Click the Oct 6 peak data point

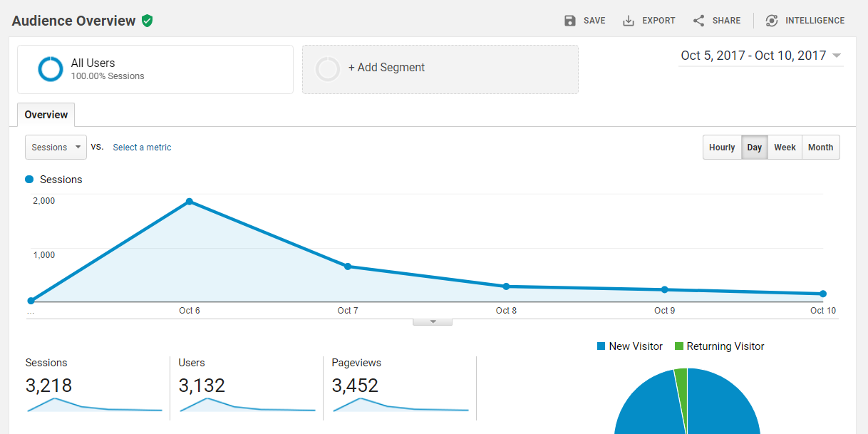[x=190, y=202]
